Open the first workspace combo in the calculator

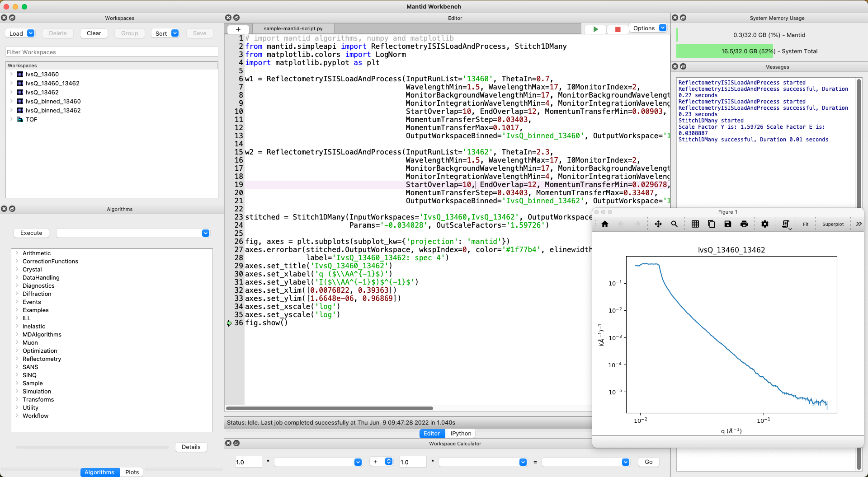pyautogui.click(x=318, y=462)
